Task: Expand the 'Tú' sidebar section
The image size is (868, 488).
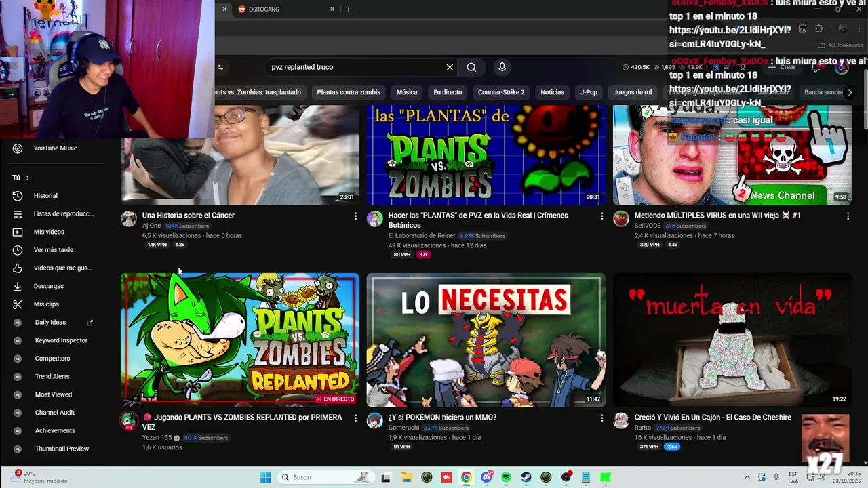Action: point(21,178)
